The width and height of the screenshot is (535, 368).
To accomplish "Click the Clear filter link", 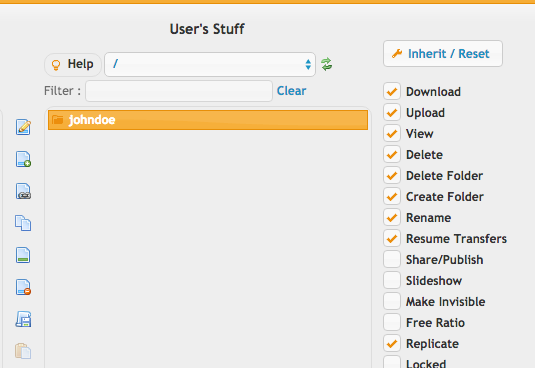I will [x=291, y=91].
